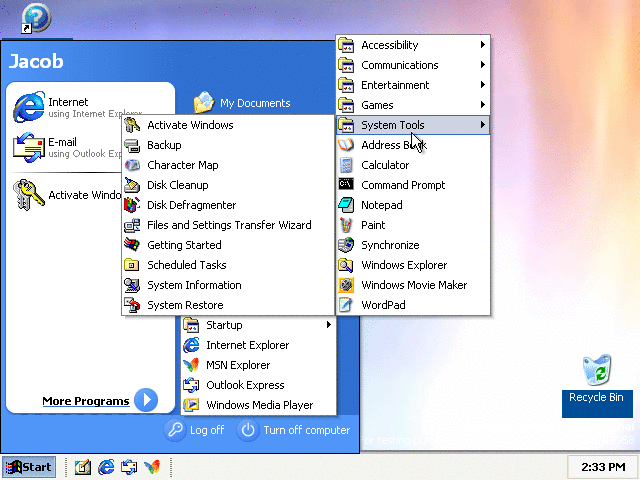
Task: Expand the Communications submenu arrow
Action: click(x=482, y=64)
